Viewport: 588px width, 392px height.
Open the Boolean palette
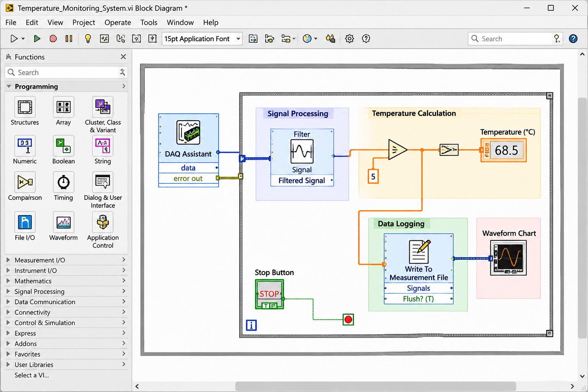(64, 146)
